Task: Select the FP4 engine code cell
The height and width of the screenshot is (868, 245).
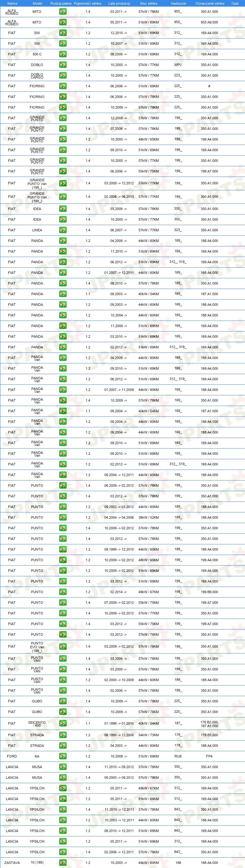Action: point(209,757)
